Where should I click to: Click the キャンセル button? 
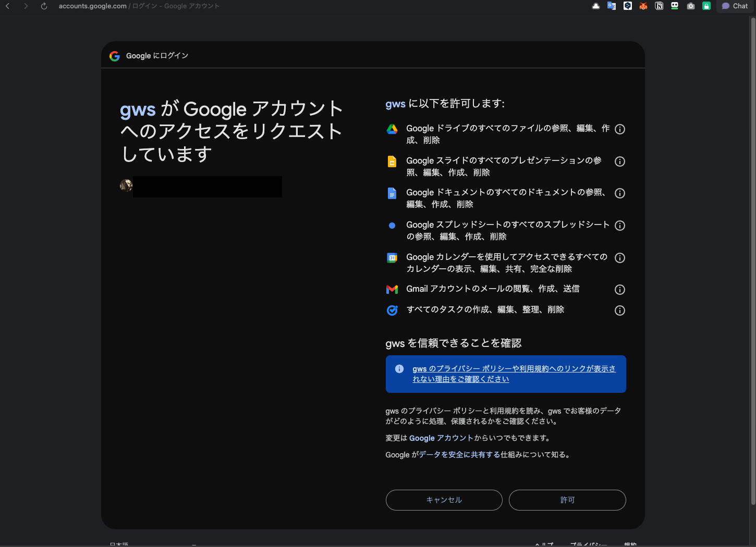[x=444, y=500]
